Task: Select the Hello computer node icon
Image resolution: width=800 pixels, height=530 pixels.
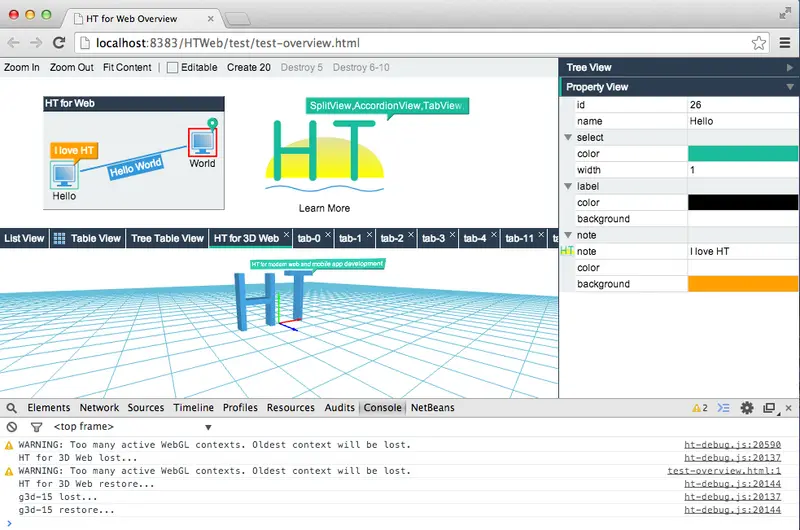Action: click(x=64, y=175)
